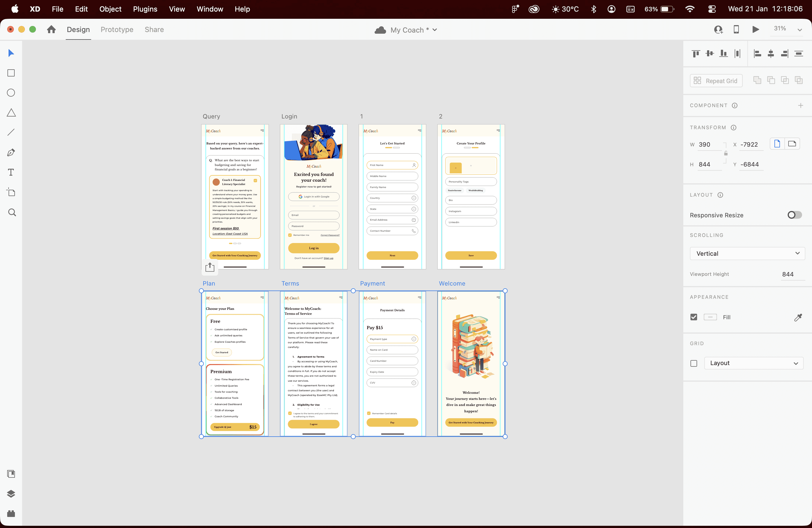
Task: Click the Repeat Grid button
Action: [x=716, y=81]
